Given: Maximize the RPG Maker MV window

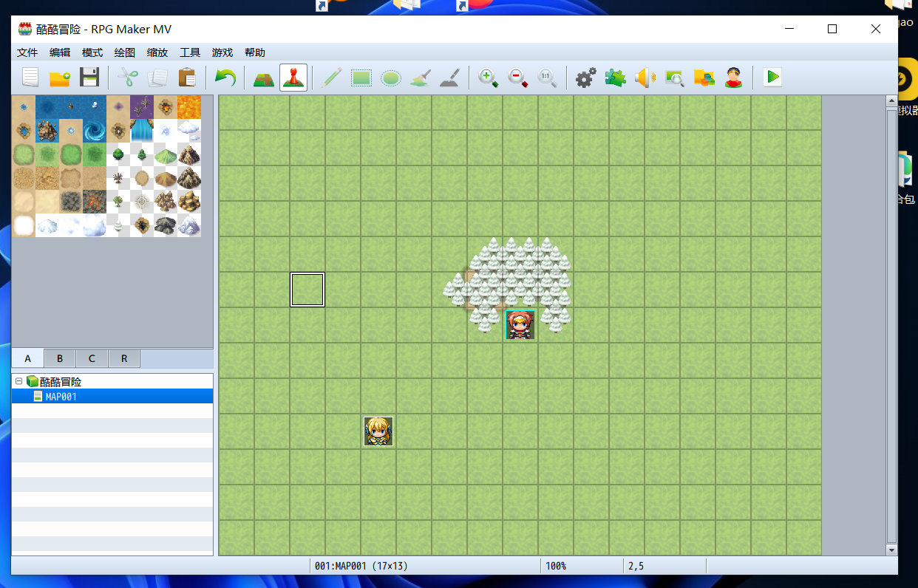Looking at the screenshot, I should point(832,29).
